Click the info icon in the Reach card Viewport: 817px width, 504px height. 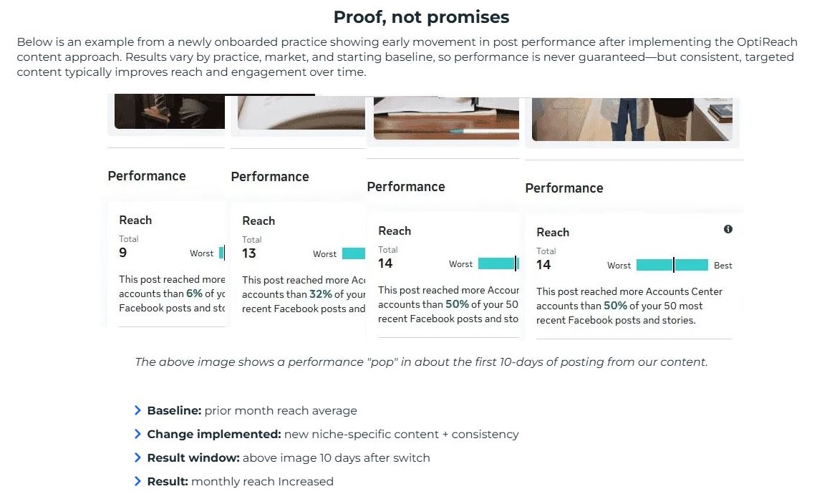click(x=728, y=229)
